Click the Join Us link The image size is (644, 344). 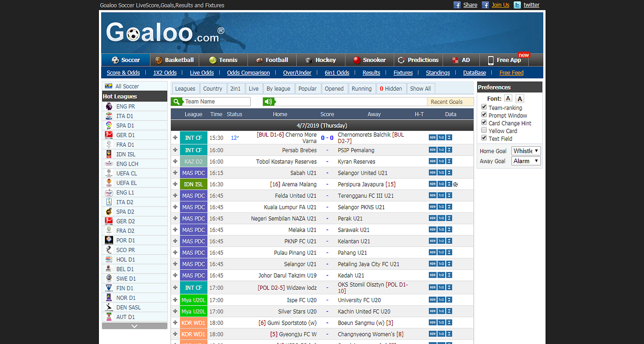(x=500, y=5)
